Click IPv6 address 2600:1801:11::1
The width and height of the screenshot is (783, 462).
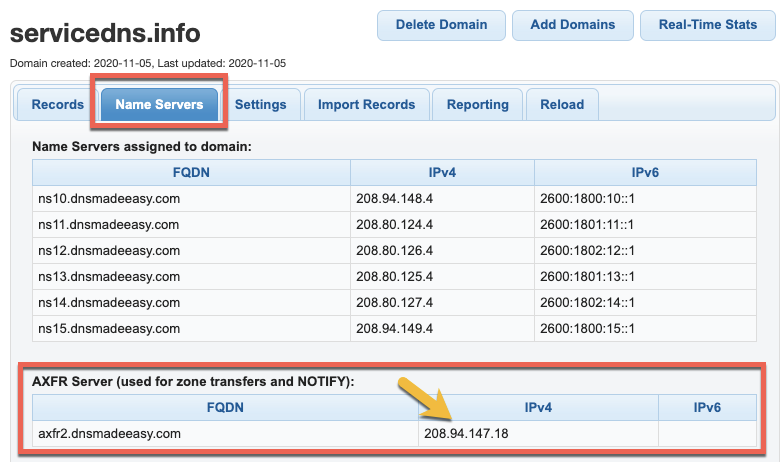[x=587, y=225]
